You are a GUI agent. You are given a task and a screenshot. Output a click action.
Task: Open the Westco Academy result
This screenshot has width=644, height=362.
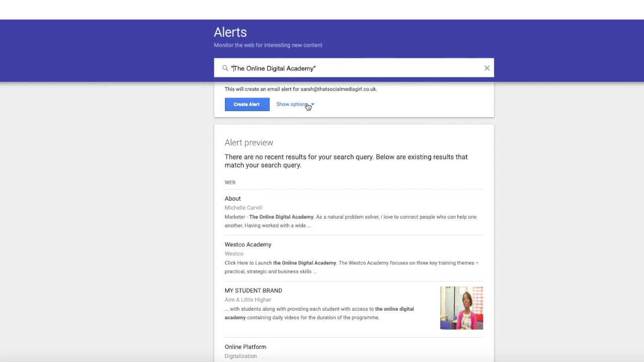click(x=248, y=244)
